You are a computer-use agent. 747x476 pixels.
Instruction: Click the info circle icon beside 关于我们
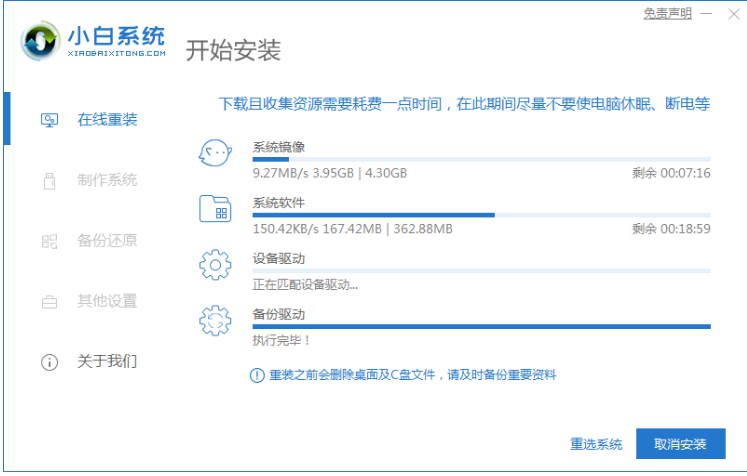coord(49,362)
